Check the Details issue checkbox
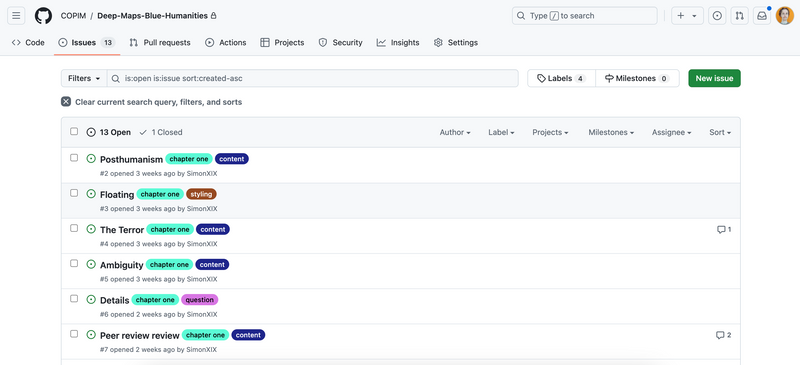Screen dimensions: 800x365 74,299
